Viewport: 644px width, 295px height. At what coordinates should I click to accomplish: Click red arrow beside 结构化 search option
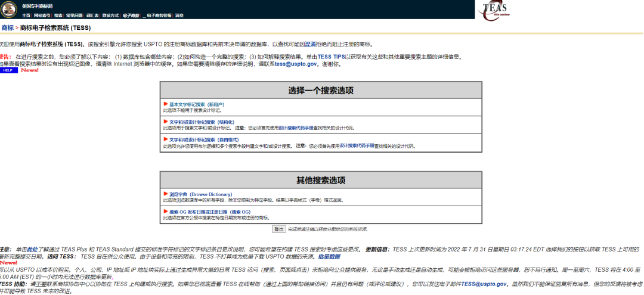tap(166, 122)
